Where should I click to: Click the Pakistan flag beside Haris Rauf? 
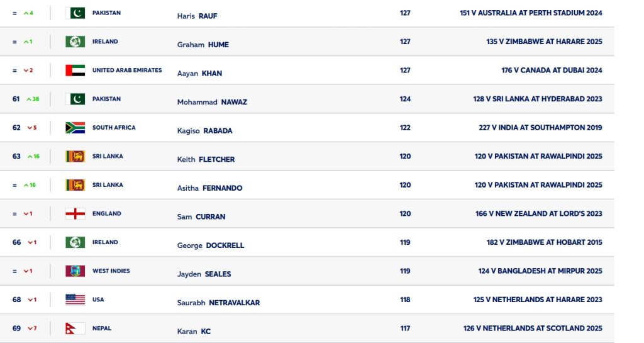point(75,13)
